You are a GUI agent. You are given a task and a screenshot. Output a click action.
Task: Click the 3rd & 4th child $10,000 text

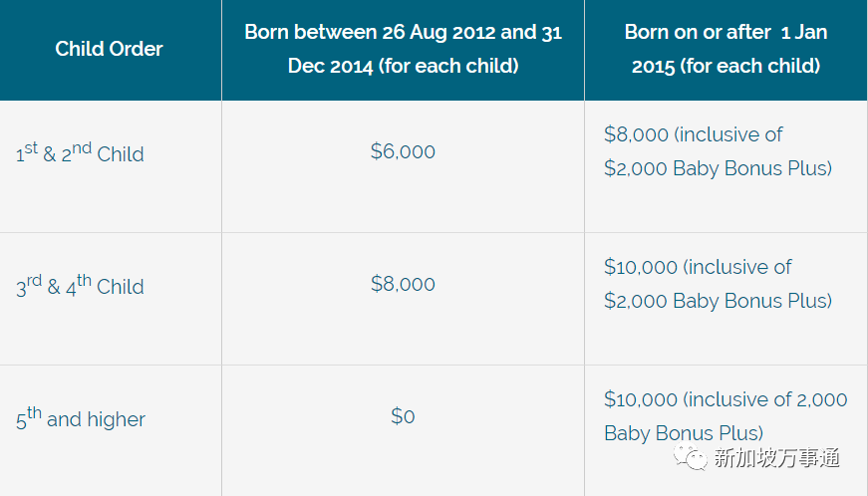pos(698,267)
